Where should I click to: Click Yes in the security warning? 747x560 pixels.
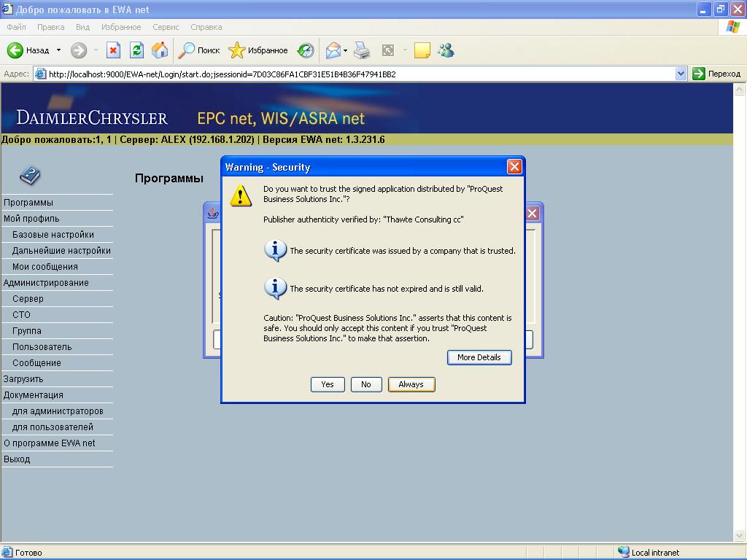pyautogui.click(x=328, y=384)
